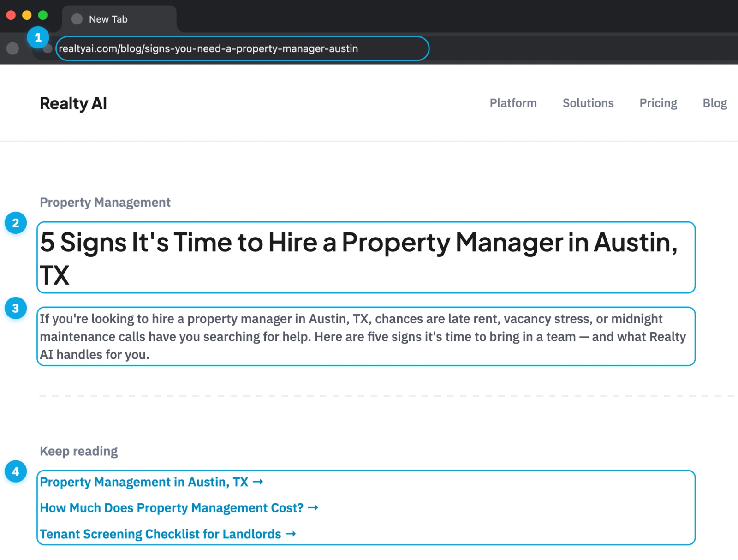Click the browser address bar URL field

click(242, 48)
